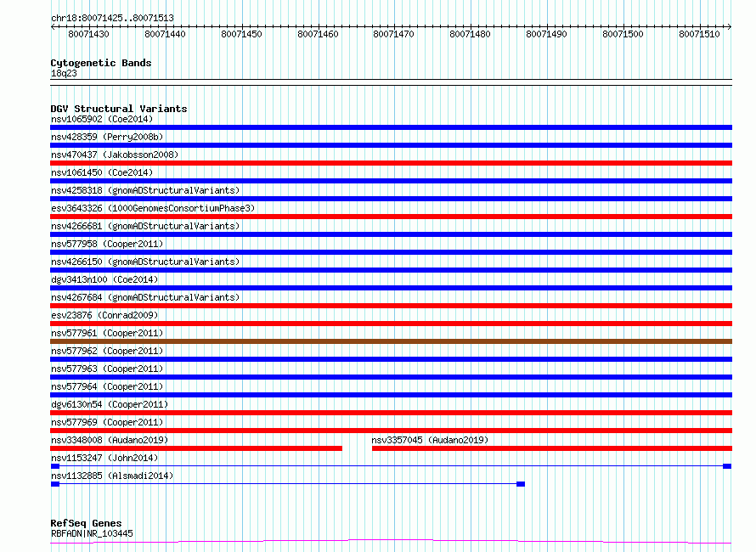
Task: Click the chr18:80071425..80071513 region label
Action: (x=112, y=18)
